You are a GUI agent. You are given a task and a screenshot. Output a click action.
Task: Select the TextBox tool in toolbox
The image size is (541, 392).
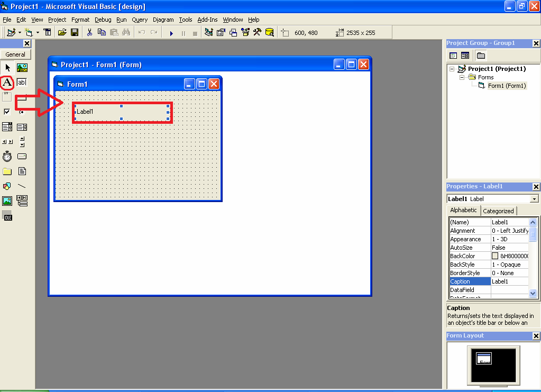(x=22, y=83)
